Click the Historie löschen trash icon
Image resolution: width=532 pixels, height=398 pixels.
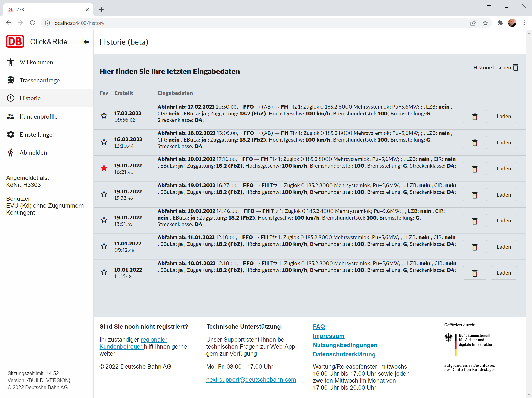pyautogui.click(x=516, y=67)
